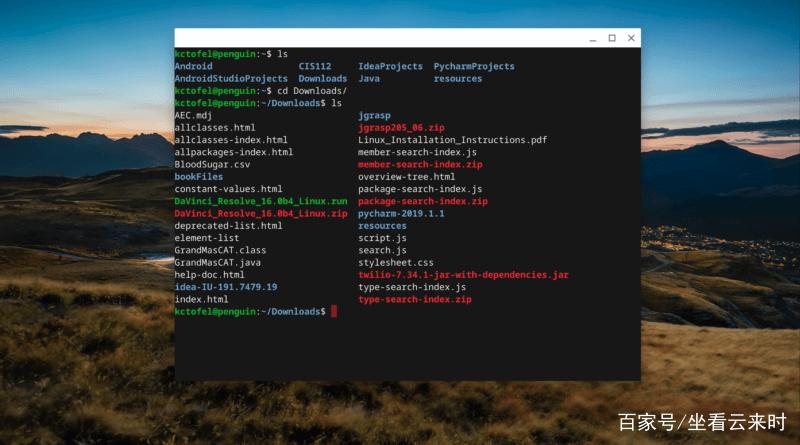This screenshot has height=445, width=800.
Task: Select DaVinci_Resolve_16.0b4_Linux.zip file name
Action: coord(261,213)
